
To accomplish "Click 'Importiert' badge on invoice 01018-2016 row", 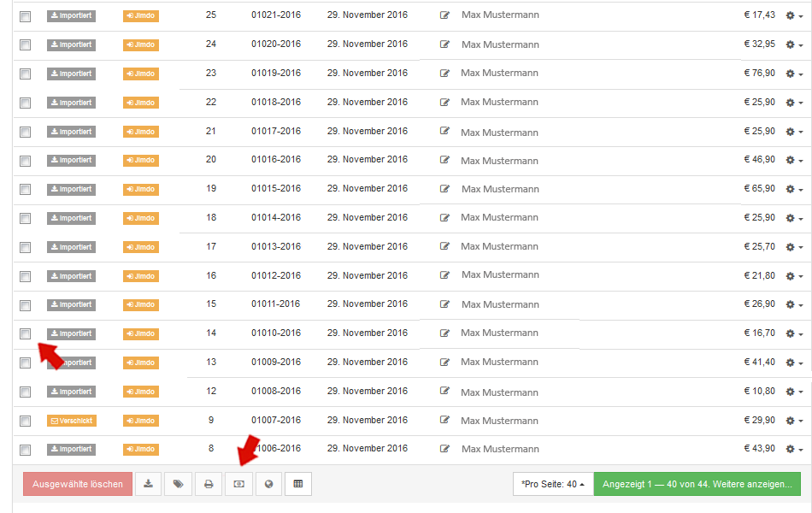I will pyautogui.click(x=71, y=103).
